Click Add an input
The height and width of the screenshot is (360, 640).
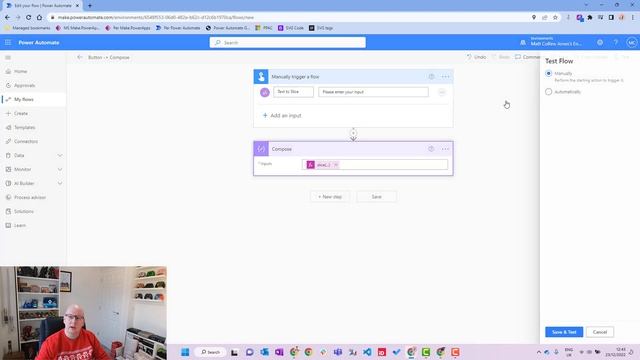pos(282,116)
